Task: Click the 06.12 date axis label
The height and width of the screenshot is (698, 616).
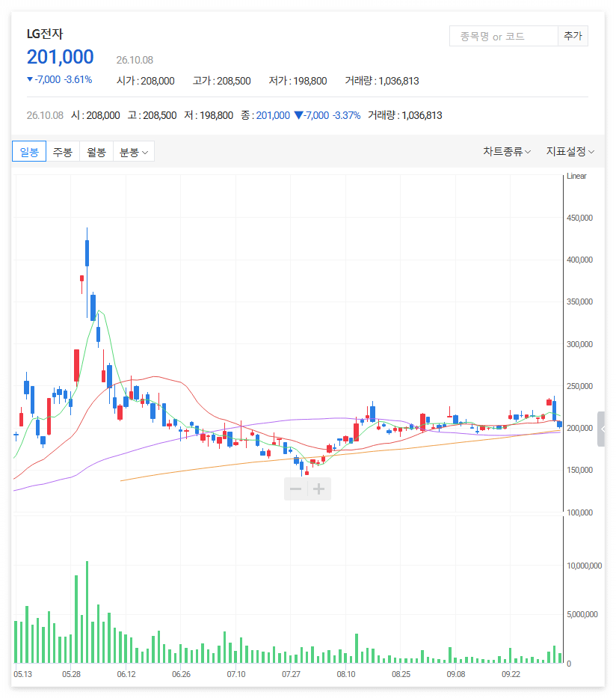Action: pyautogui.click(x=126, y=674)
